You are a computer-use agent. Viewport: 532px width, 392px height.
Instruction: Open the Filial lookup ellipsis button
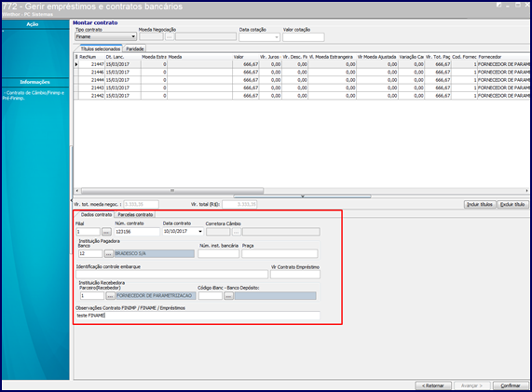coord(106,232)
